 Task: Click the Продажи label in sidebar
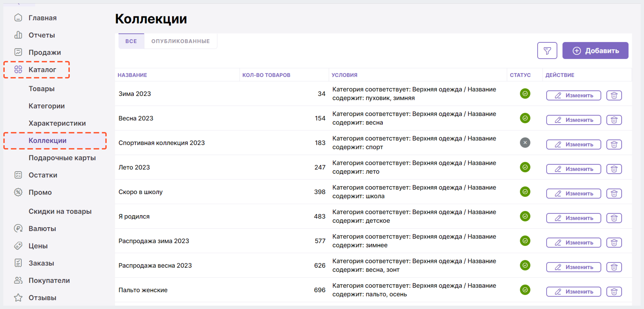pos(45,52)
